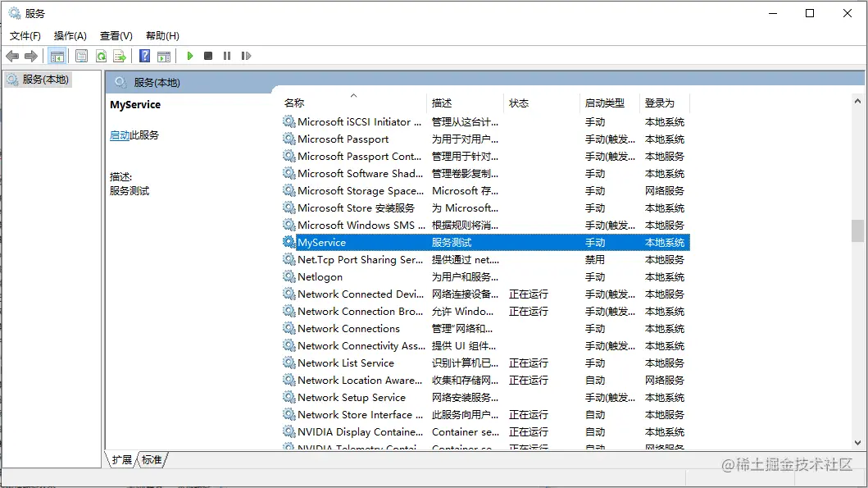Click gear icon beside NVIDIA Display Container
The image size is (868, 488).
click(x=289, y=431)
